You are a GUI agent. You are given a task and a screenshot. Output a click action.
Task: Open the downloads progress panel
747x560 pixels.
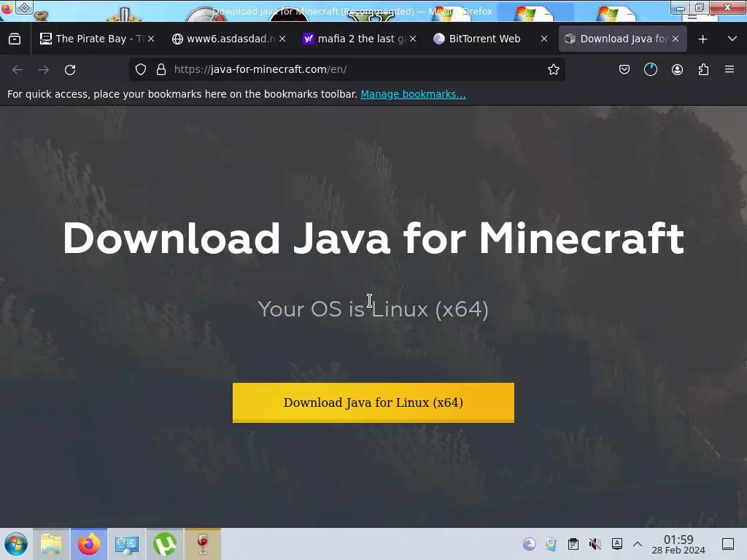point(650,69)
